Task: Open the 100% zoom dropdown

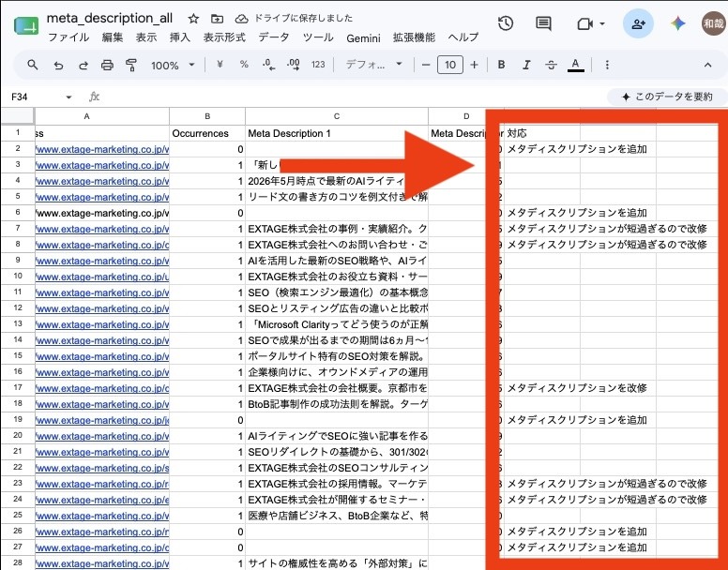Action: pos(173,66)
